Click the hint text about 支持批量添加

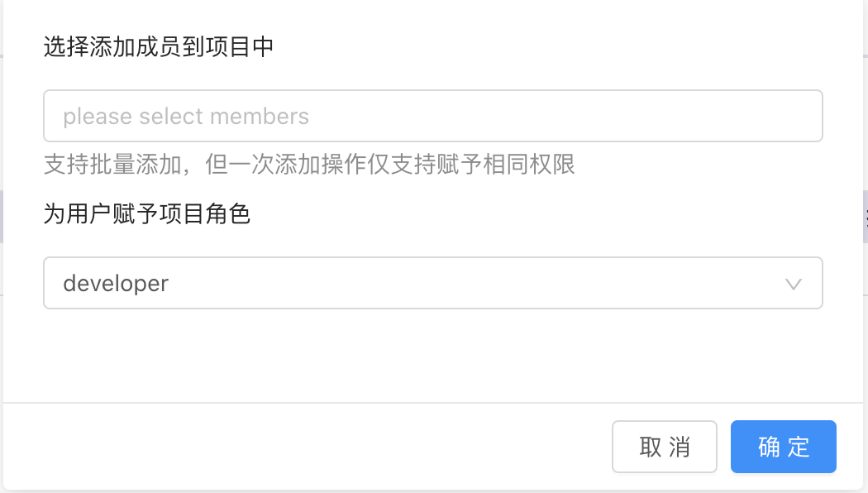coord(309,165)
